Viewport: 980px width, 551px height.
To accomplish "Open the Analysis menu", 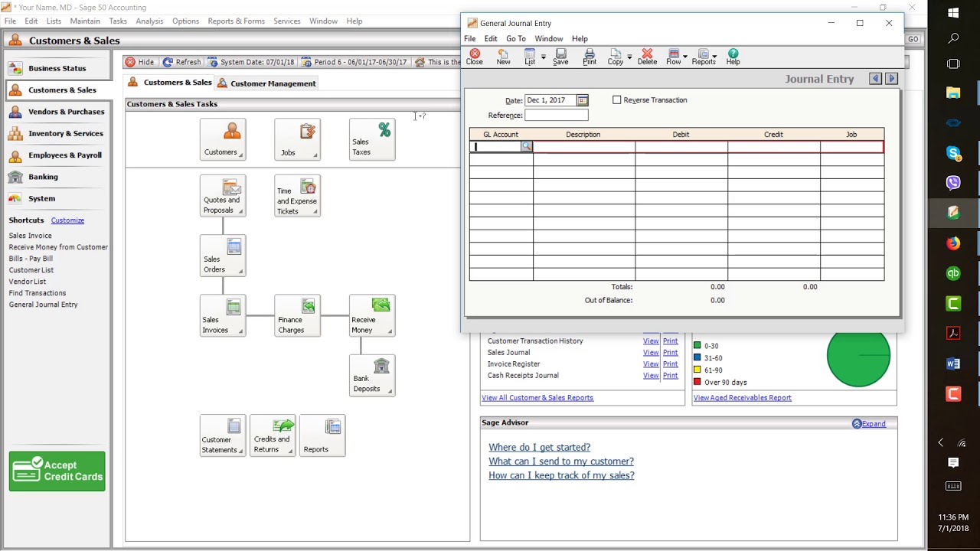I will coord(149,21).
